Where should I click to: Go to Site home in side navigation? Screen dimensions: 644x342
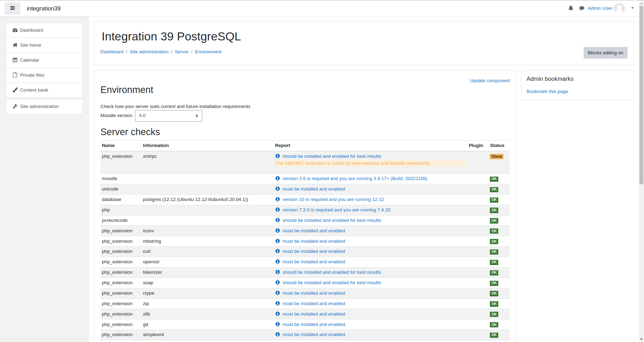pos(45,45)
